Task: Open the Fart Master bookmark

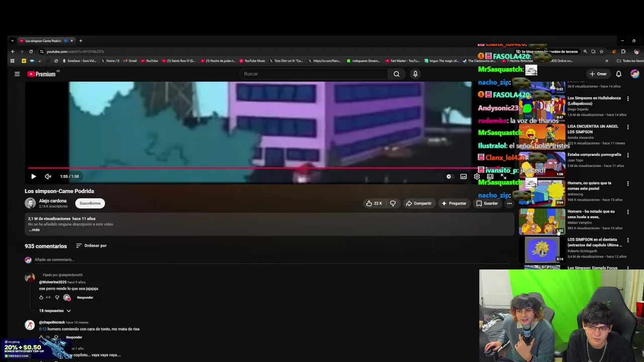Action: 403,61
